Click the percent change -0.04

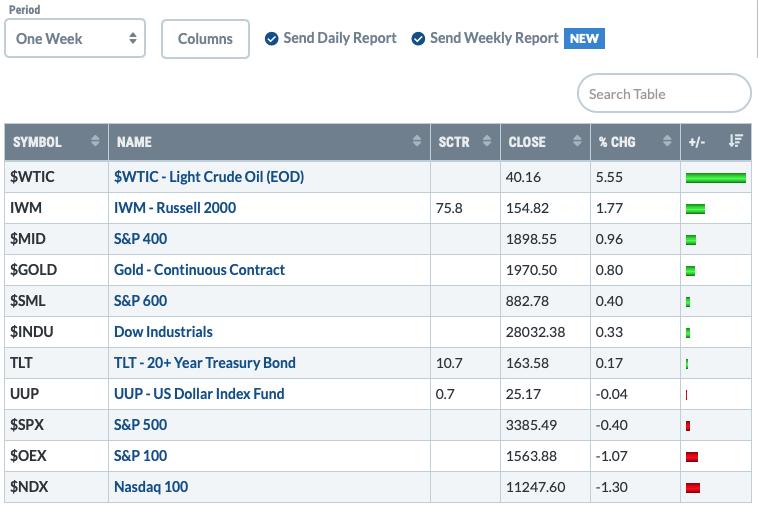[612, 393]
